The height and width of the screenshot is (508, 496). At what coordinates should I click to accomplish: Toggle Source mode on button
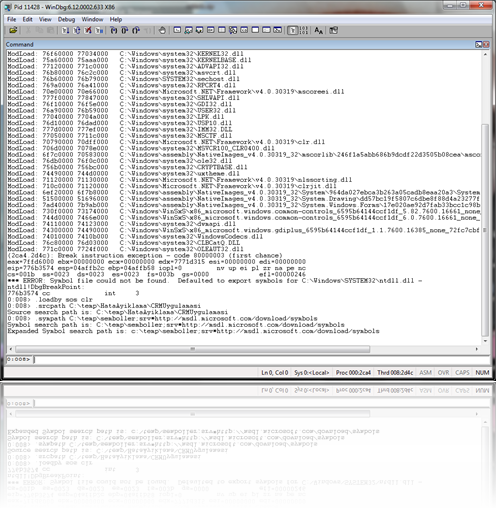point(292,31)
